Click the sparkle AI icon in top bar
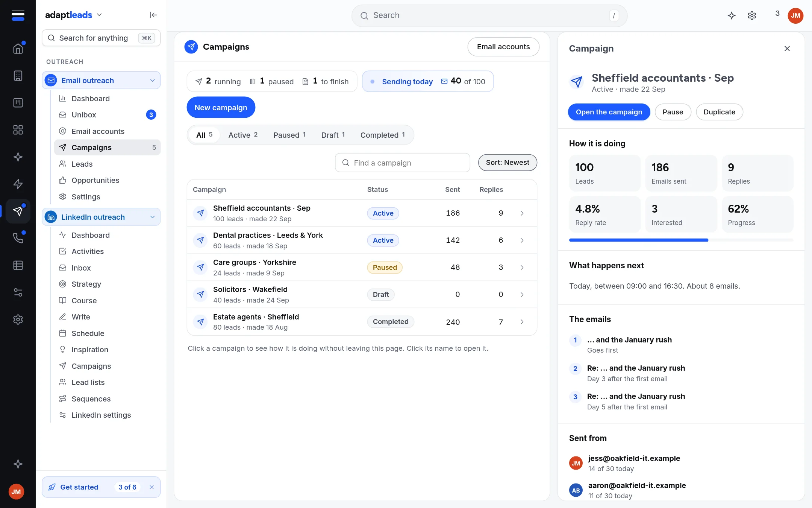The height and width of the screenshot is (508, 812). [x=732, y=15]
